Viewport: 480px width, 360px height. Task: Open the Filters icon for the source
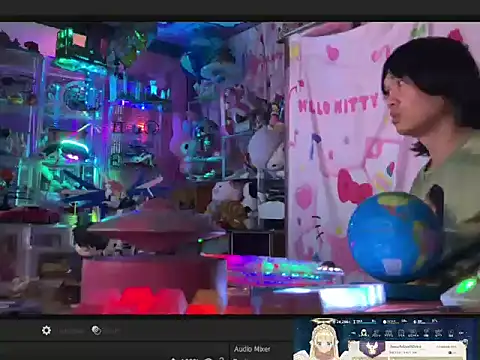tap(97, 330)
